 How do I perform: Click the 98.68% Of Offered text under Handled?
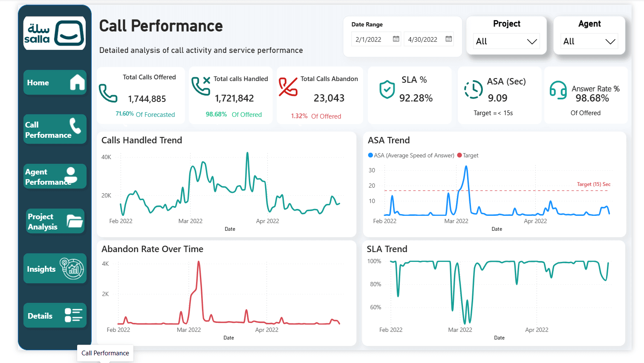click(234, 114)
